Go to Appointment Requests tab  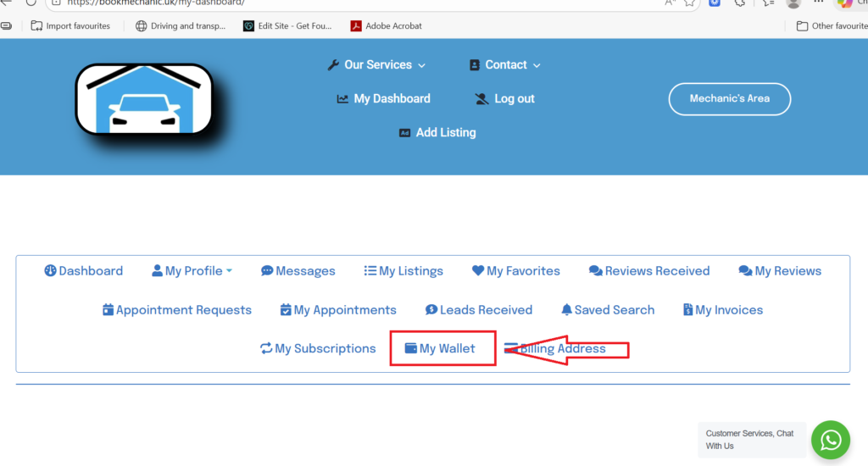click(x=176, y=310)
